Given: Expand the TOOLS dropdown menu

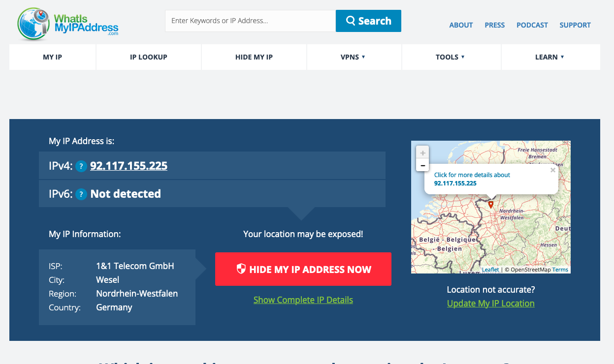Looking at the screenshot, I should point(450,57).
